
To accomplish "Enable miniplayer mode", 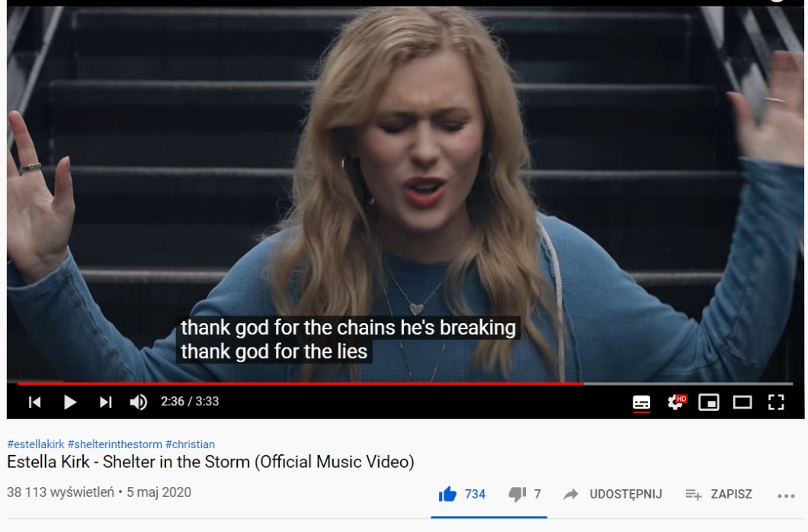I will point(709,402).
